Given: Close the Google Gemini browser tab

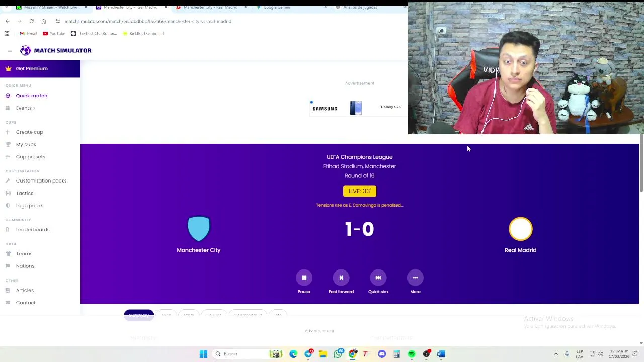Looking at the screenshot, I should [325, 7].
